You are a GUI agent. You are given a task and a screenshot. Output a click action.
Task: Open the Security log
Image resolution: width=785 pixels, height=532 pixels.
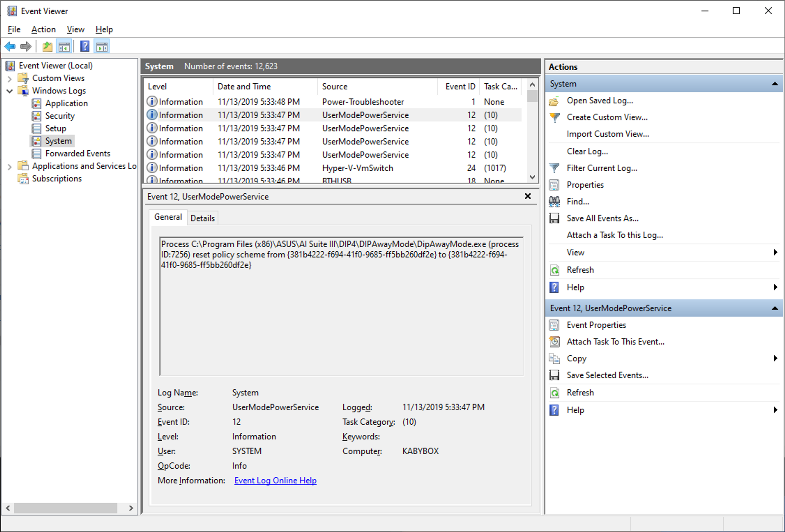click(60, 116)
